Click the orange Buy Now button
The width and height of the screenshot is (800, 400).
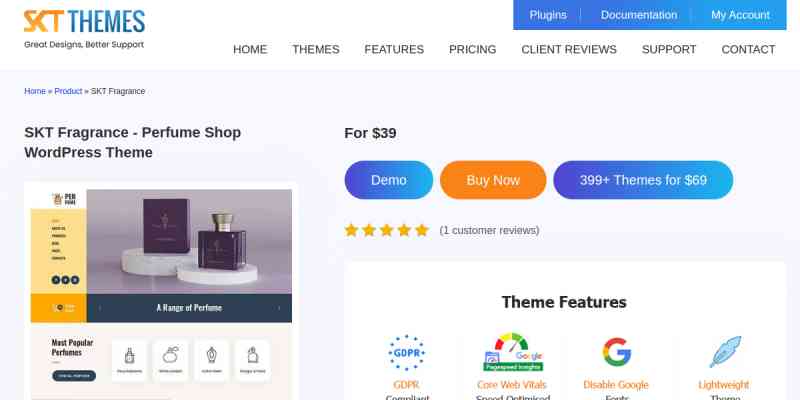point(493,180)
